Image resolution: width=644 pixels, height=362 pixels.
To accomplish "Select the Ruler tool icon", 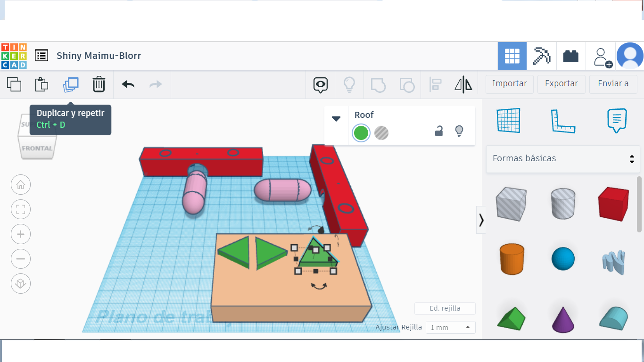I will 563,121.
